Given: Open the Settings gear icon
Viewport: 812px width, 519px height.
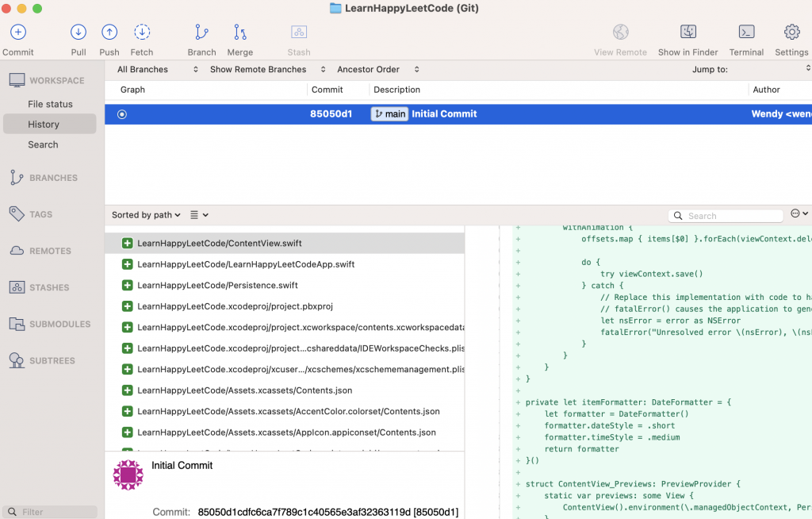Looking at the screenshot, I should (791, 33).
